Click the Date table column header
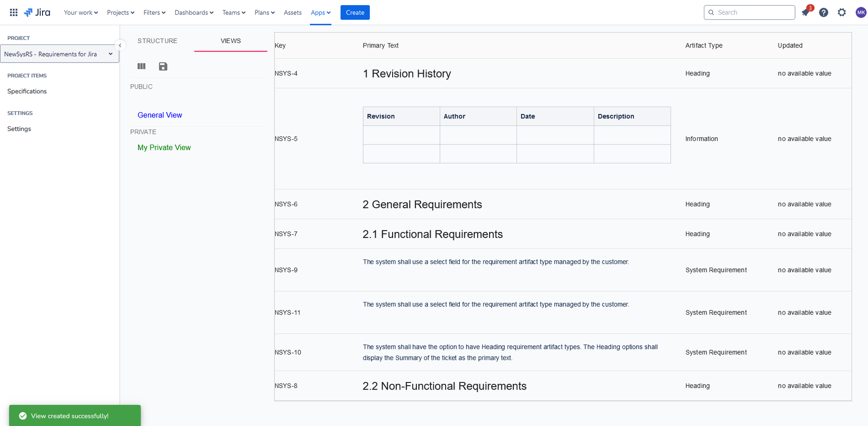 (x=555, y=116)
